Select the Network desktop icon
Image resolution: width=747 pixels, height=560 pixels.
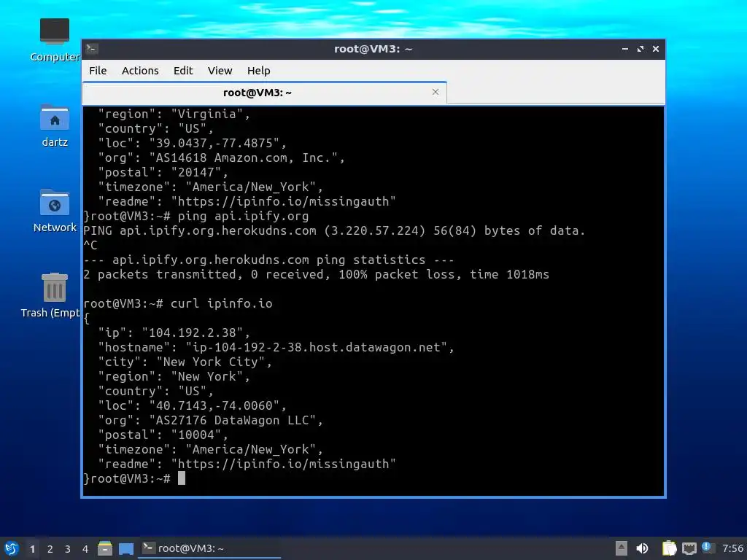point(55,211)
